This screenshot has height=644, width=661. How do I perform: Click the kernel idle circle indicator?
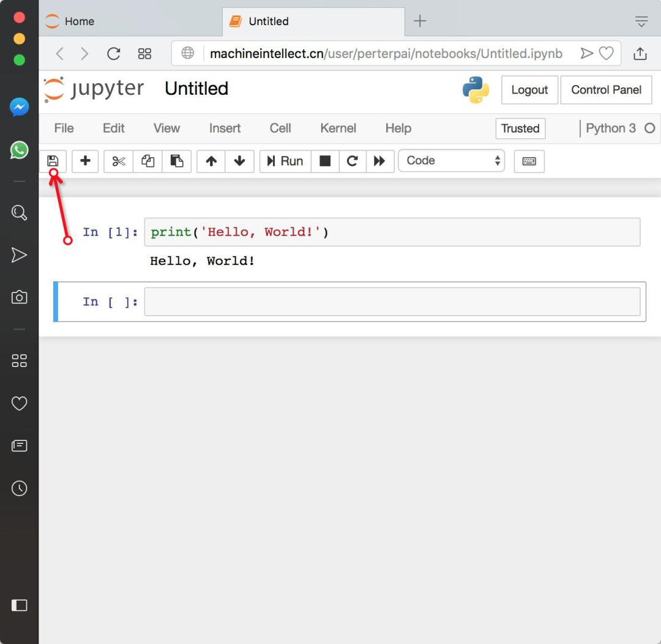[649, 128]
